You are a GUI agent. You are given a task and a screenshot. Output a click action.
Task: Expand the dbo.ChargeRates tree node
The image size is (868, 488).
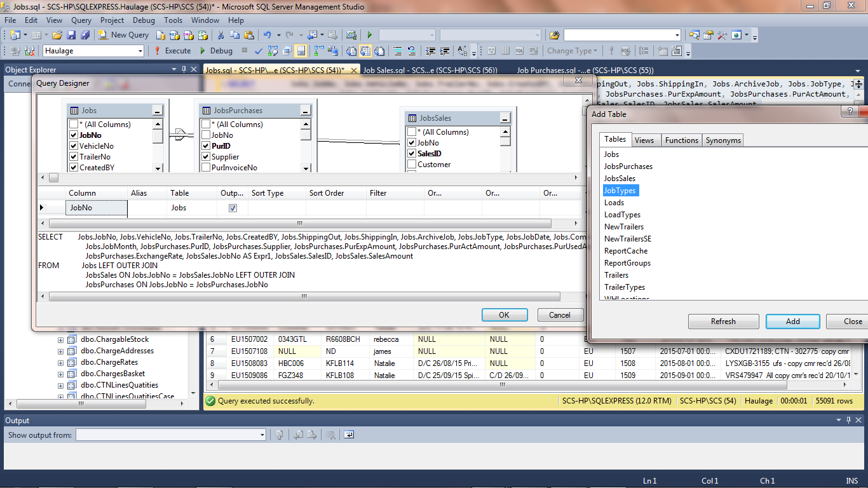(61, 362)
